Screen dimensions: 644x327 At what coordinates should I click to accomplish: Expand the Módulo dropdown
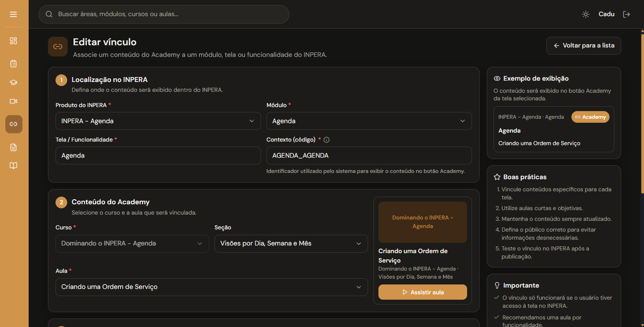[x=369, y=121]
